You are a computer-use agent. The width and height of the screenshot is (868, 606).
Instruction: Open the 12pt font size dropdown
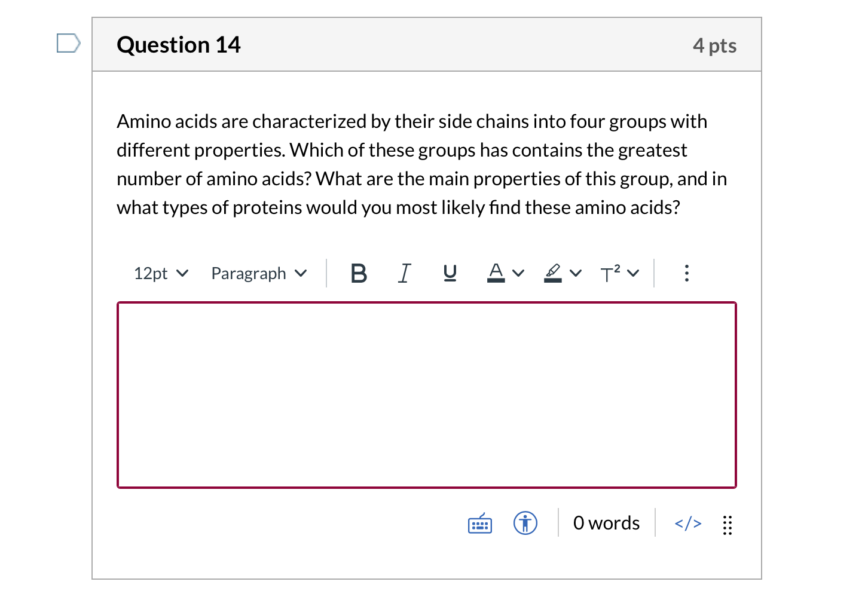pyautogui.click(x=160, y=273)
